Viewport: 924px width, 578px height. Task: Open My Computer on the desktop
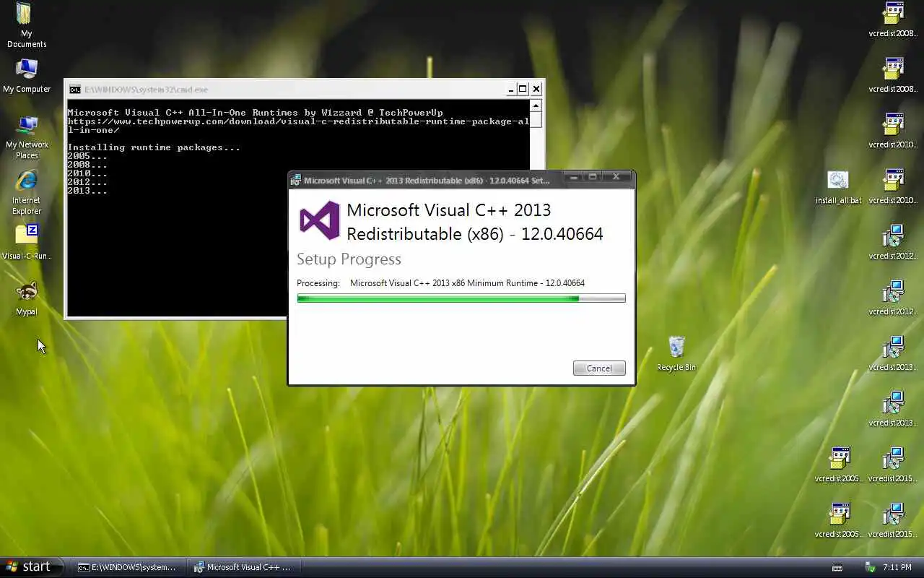(x=27, y=75)
